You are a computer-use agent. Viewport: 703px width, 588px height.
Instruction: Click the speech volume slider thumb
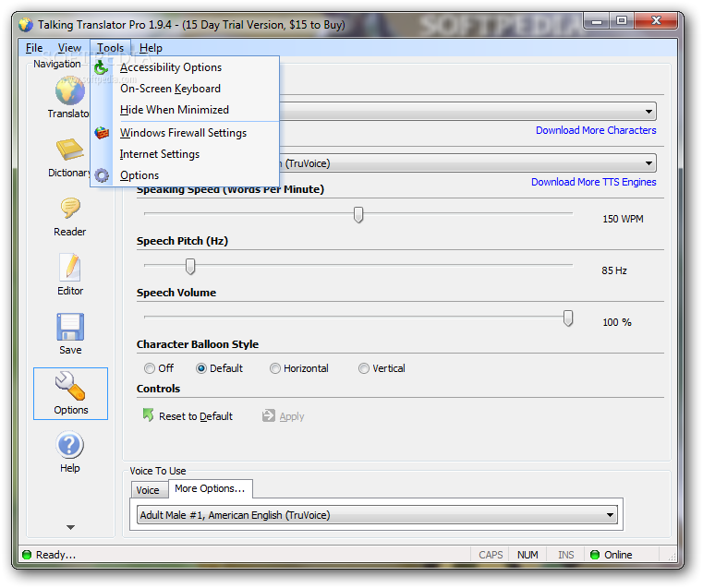pyautogui.click(x=568, y=318)
